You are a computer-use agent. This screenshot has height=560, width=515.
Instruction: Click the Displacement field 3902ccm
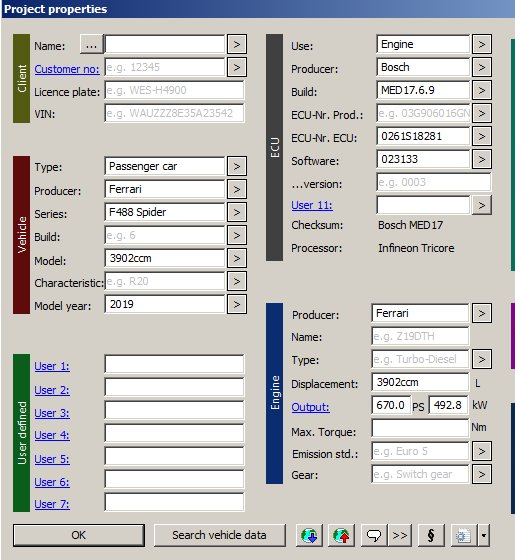tap(420, 382)
